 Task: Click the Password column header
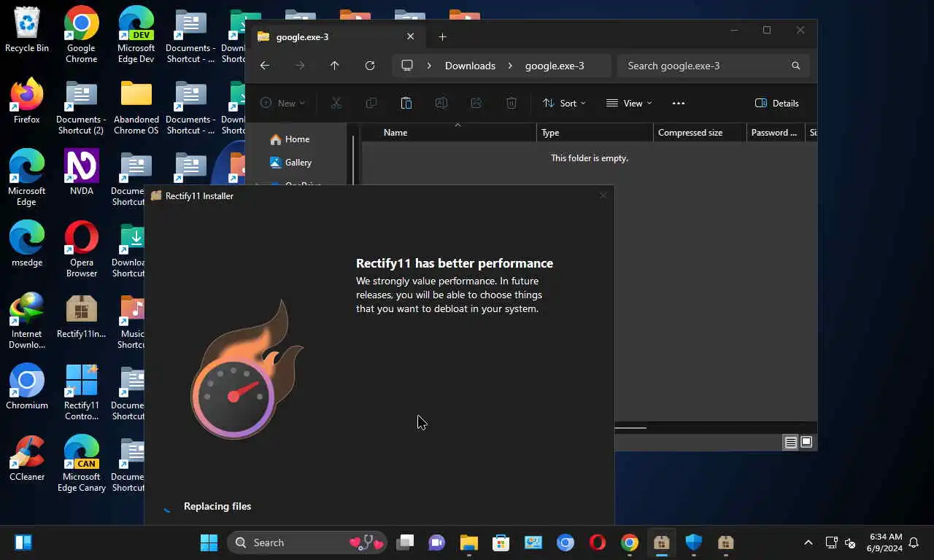(x=776, y=133)
